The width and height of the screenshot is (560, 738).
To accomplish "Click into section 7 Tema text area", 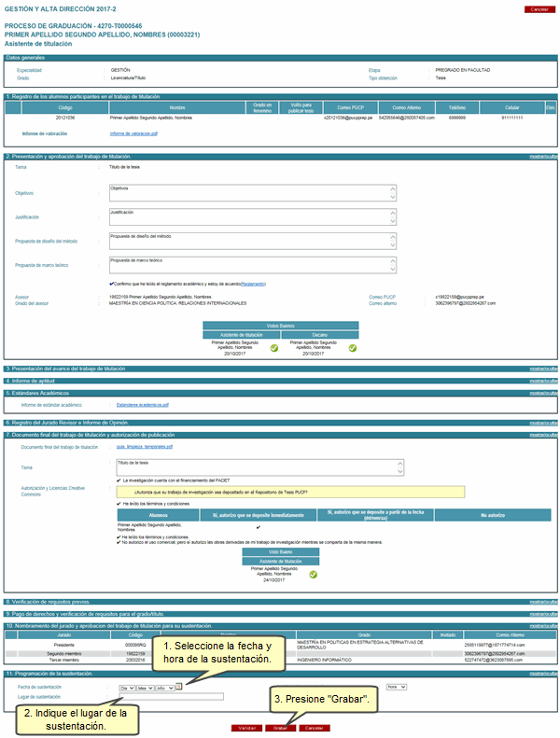I will click(260, 467).
